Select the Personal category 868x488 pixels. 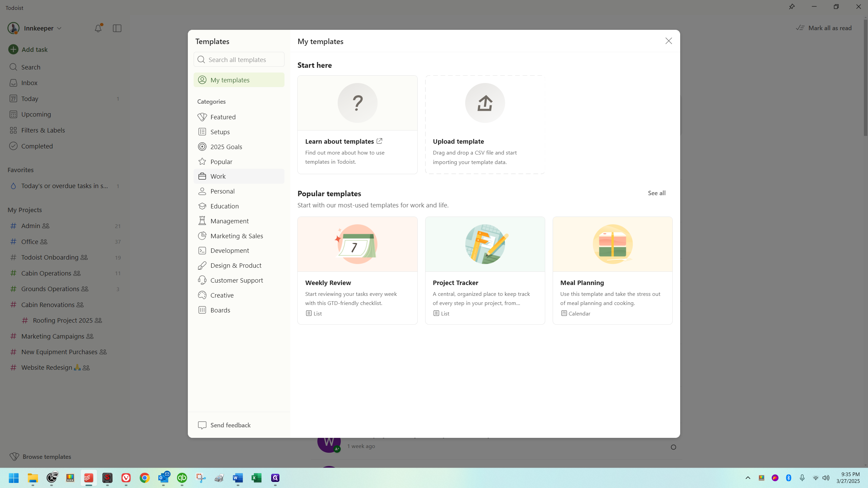click(x=239, y=191)
